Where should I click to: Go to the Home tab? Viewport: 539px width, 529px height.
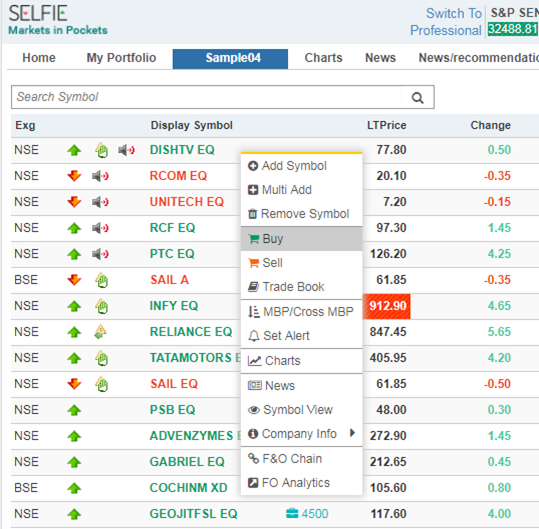39,58
